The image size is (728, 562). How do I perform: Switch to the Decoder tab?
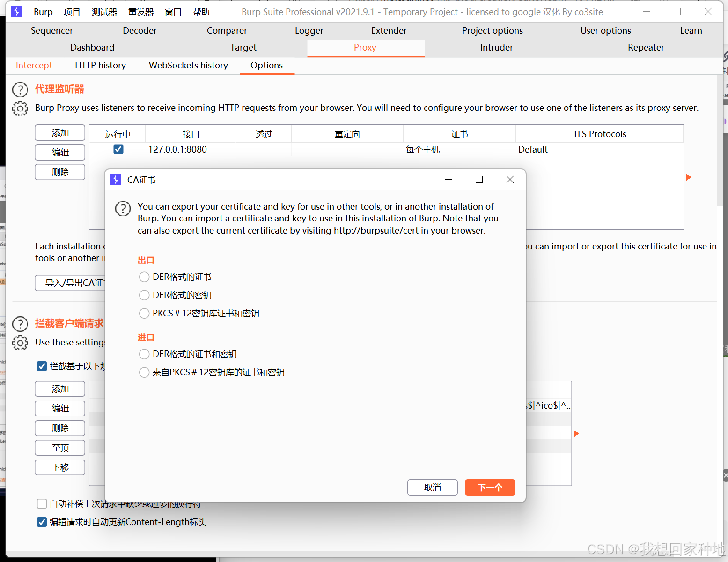[140, 30]
